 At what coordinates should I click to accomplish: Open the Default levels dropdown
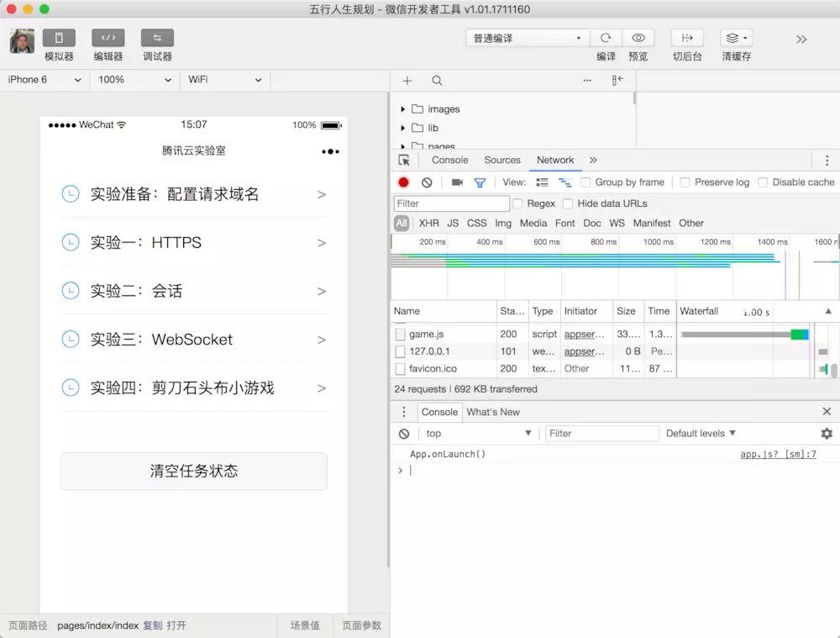click(x=701, y=434)
